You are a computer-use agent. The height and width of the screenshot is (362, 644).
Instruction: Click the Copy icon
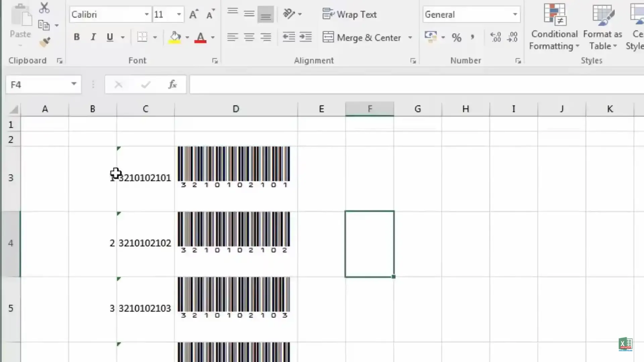44,25
